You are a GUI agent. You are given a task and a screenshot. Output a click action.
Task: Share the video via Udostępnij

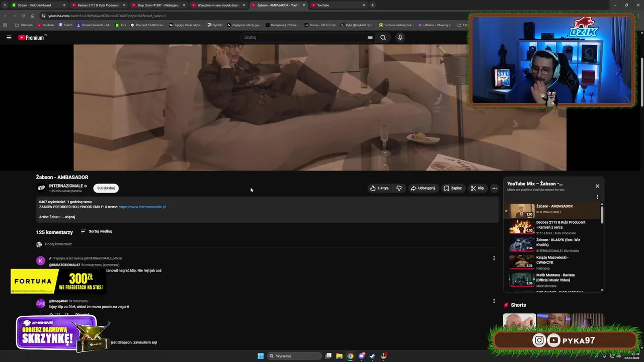pyautogui.click(x=423, y=188)
